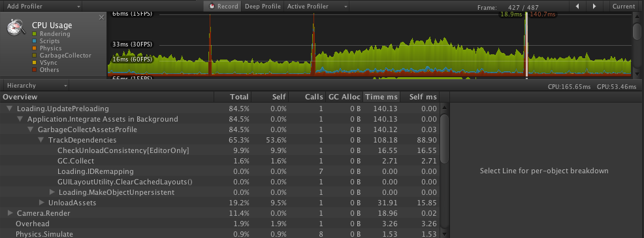
Task: Sort by the Self ms column
Action: tap(419, 97)
